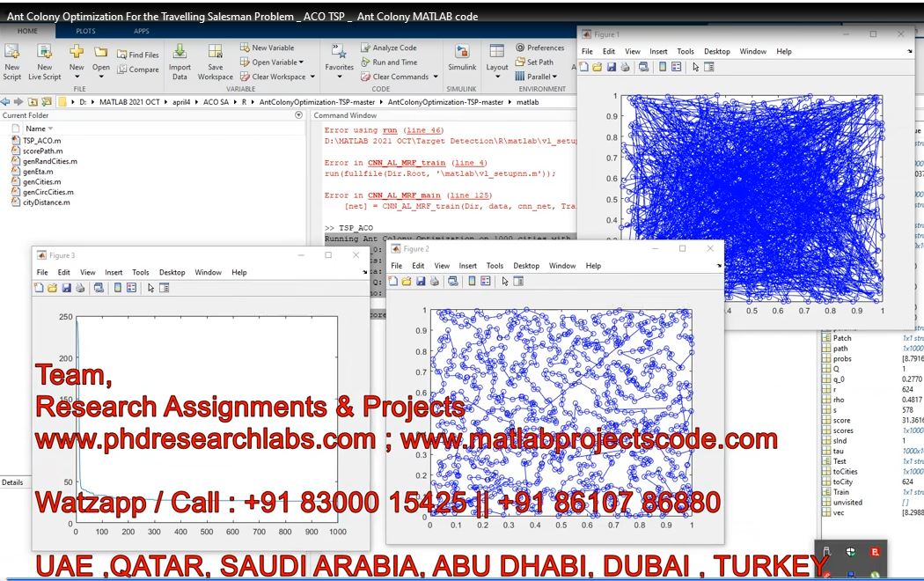Image resolution: width=924 pixels, height=581 pixels.
Task: Click Find Files in the FILE section
Action: (x=138, y=55)
